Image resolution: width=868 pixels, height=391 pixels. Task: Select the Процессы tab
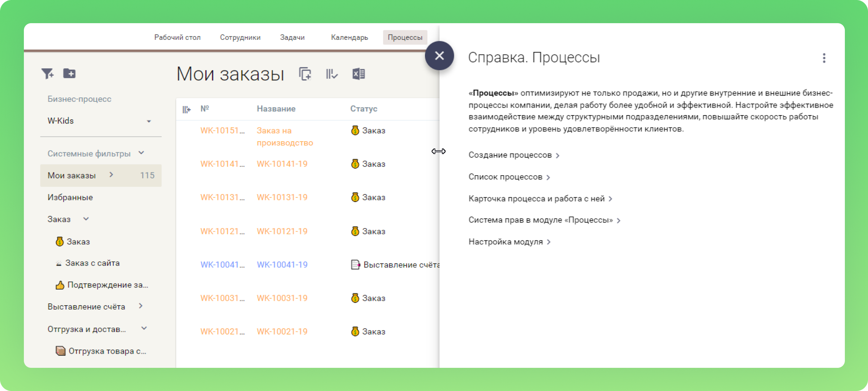point(405,37)
